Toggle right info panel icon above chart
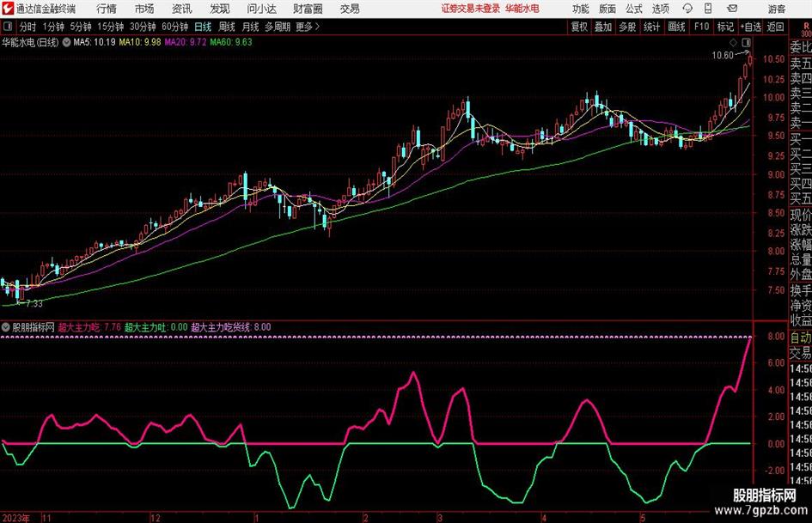Image resolution: width=812 pixels, height=523 pixels. 746,42
